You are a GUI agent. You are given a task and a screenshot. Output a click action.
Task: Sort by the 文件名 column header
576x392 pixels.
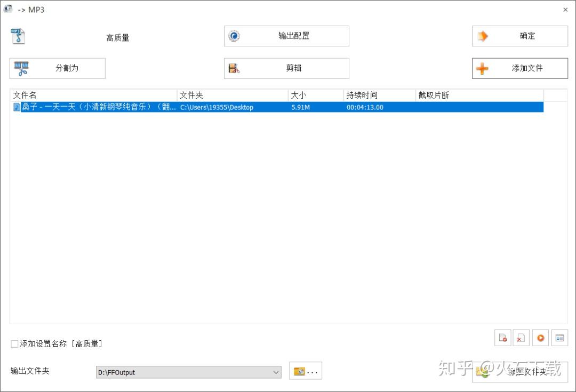click(94, 95)
